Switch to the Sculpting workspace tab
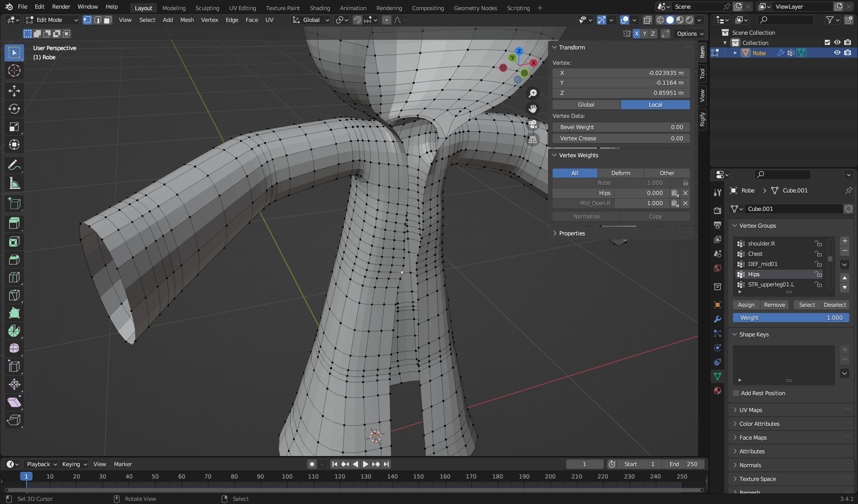The image size is (858, 504). coord(207,8)
